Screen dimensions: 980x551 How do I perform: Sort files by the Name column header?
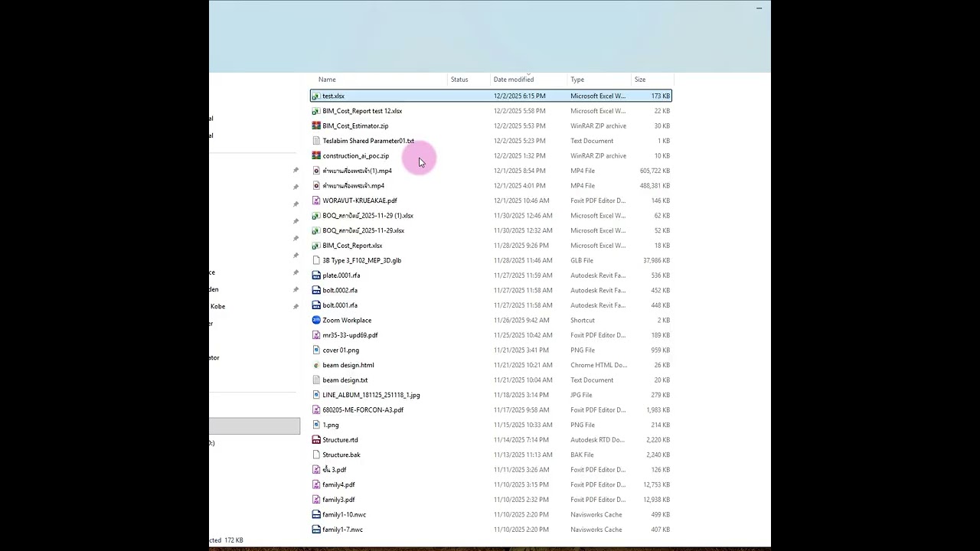327,80
